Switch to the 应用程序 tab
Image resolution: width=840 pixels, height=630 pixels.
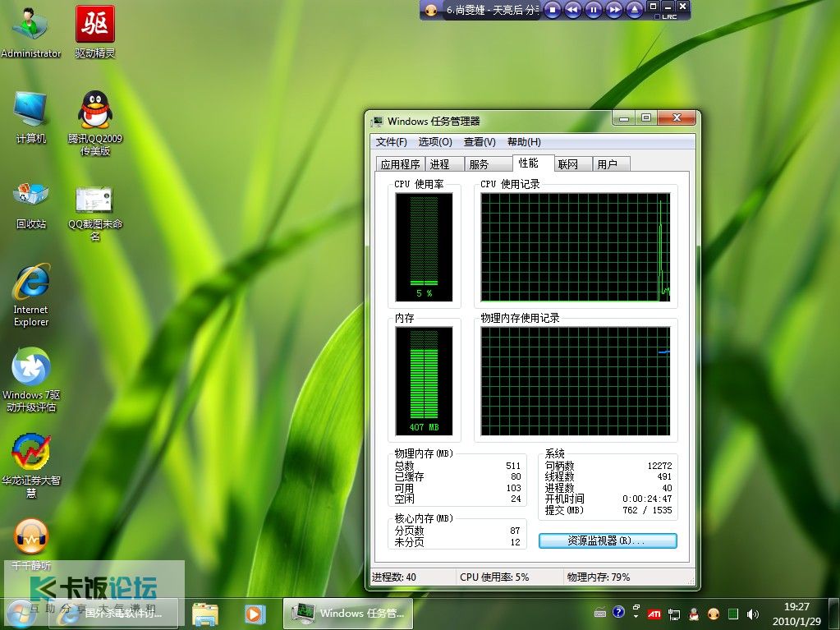click(x=400, y=164)
